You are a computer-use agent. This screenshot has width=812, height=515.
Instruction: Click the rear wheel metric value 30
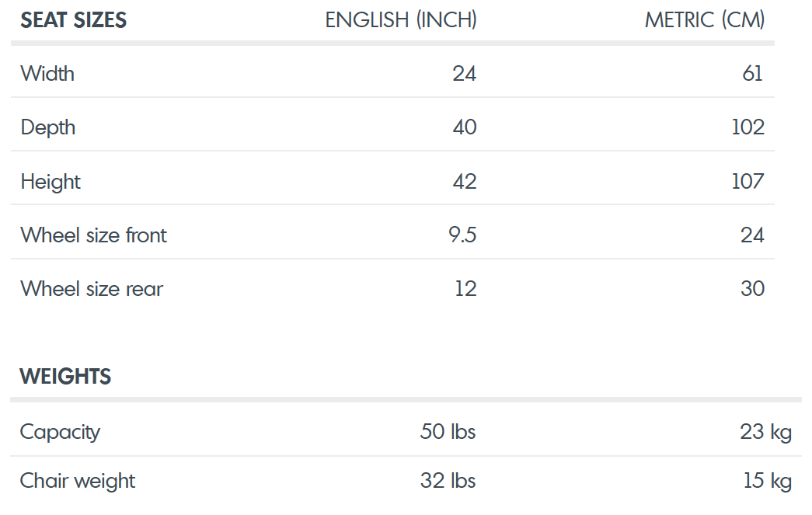752,289
